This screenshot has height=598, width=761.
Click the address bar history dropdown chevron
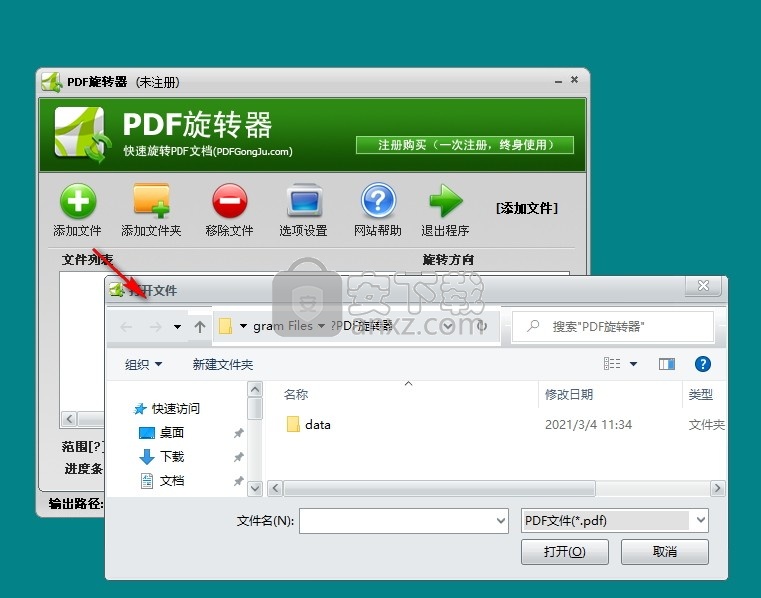coord(447,326)
